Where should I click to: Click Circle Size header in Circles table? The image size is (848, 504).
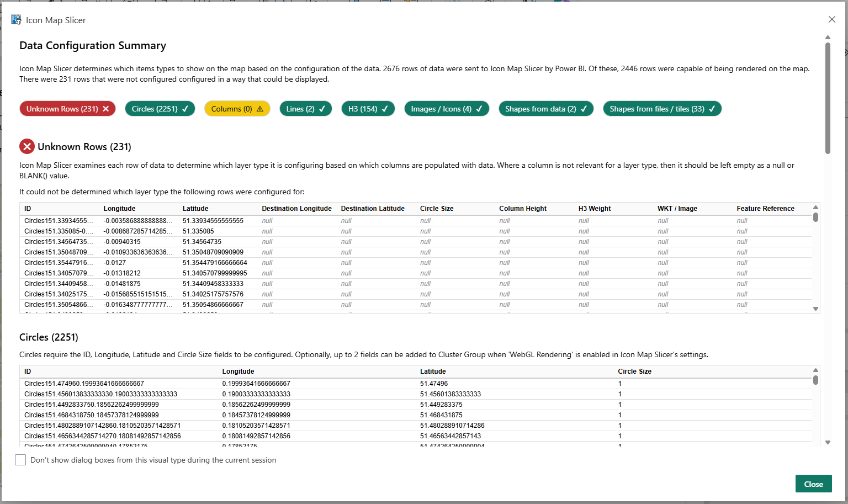tap(634, 372)
